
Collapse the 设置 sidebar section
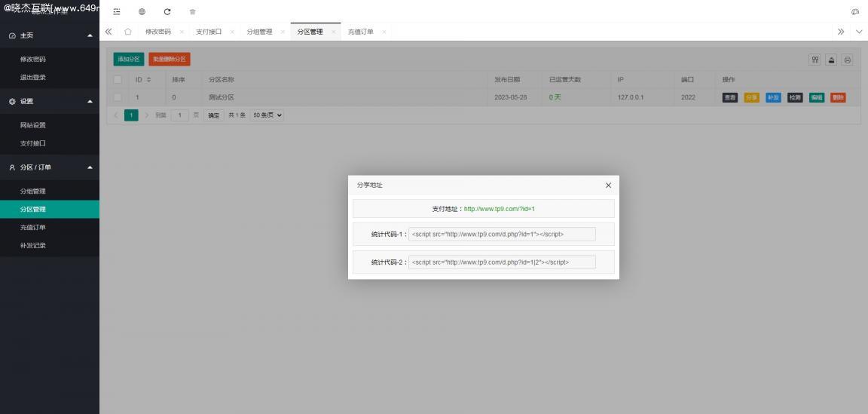point(90,101)
